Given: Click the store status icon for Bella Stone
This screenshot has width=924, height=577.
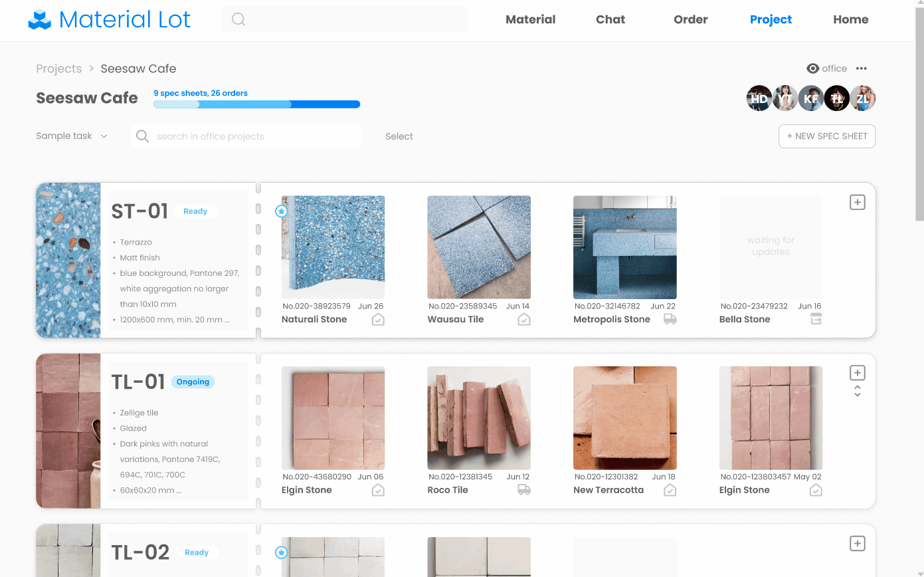Looking at the screenshot, I should point(816,320).
